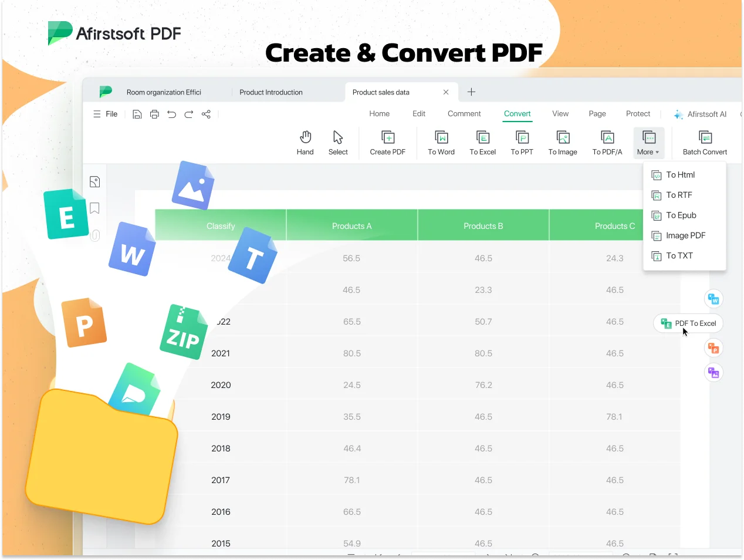
Task: Click the 2021 row label
Action: click(x=221, y=353)
